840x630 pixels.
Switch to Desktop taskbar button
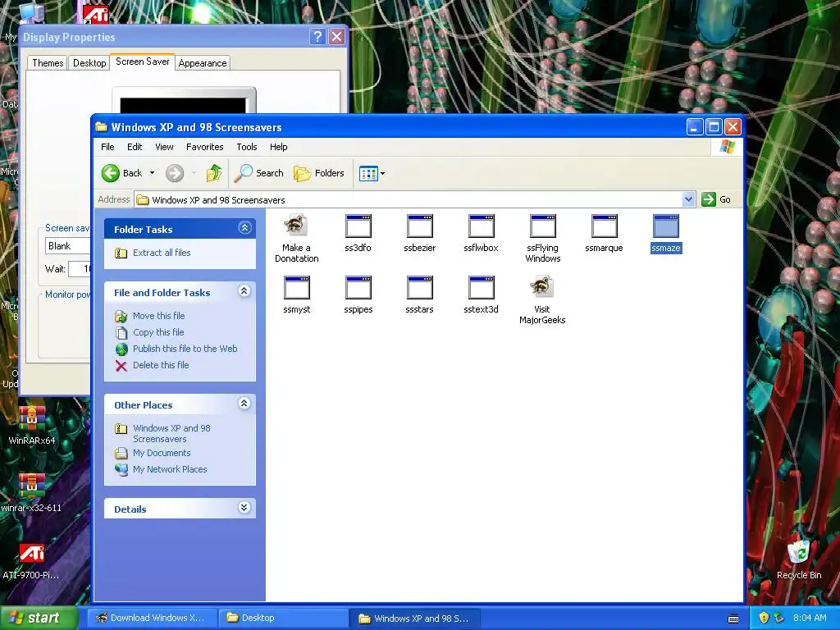pyautogui.click(x=283, y=618)
